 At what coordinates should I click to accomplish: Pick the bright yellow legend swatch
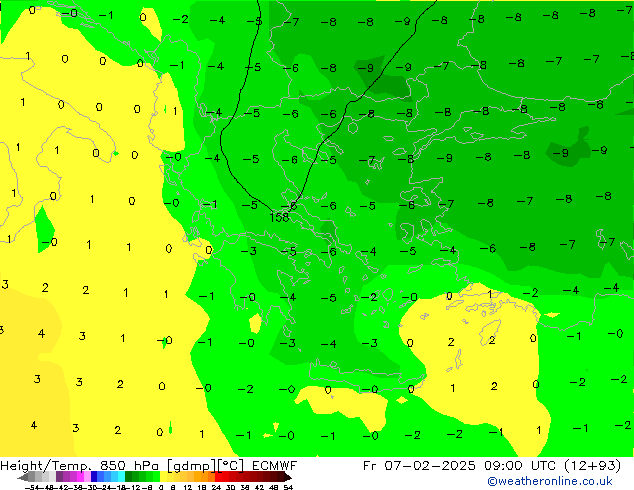tap(163, 477)
